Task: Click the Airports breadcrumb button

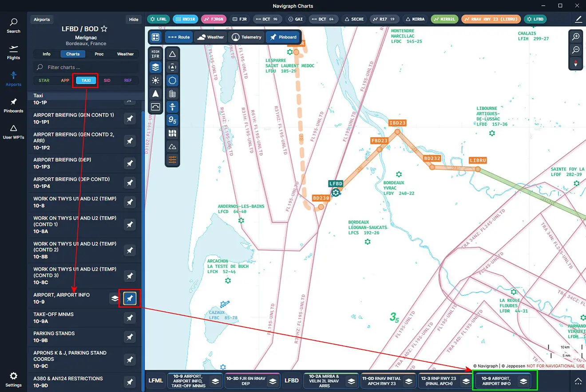Action: point(42,20)
